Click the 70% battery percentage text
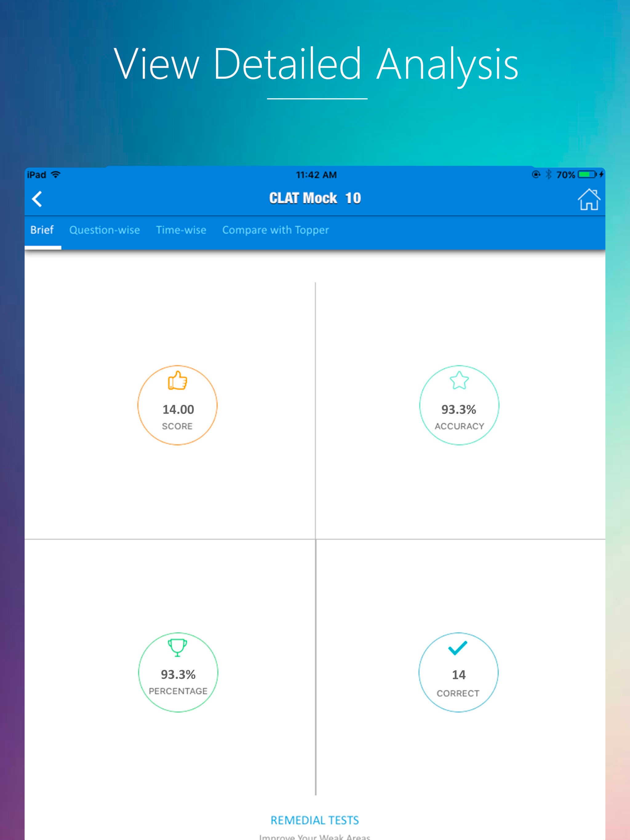Screen dimensions: 630x840 565,175
